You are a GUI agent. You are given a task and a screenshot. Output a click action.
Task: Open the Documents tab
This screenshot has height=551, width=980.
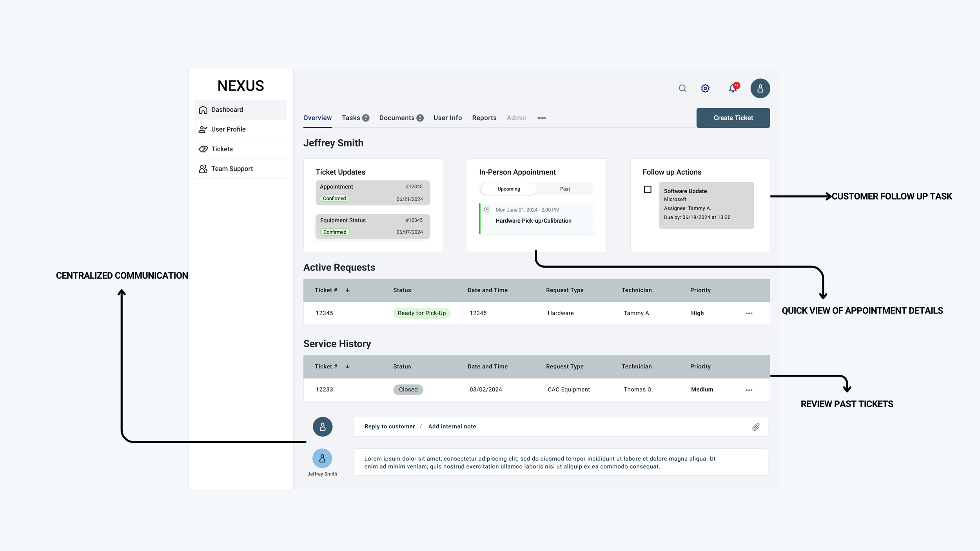[x=397, y=118]
